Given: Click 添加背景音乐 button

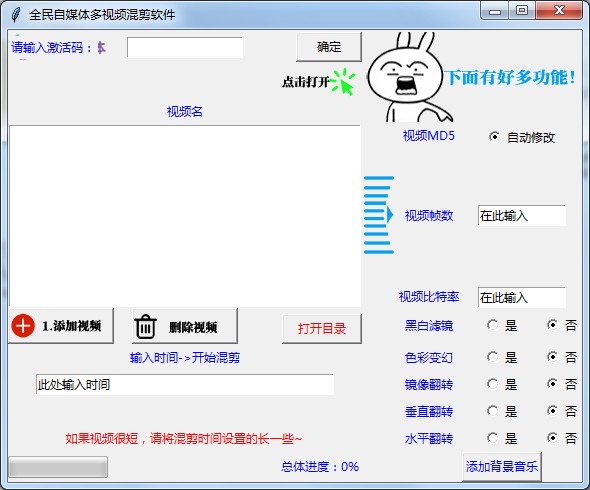Looking at the screenshot, I should 502,467.
